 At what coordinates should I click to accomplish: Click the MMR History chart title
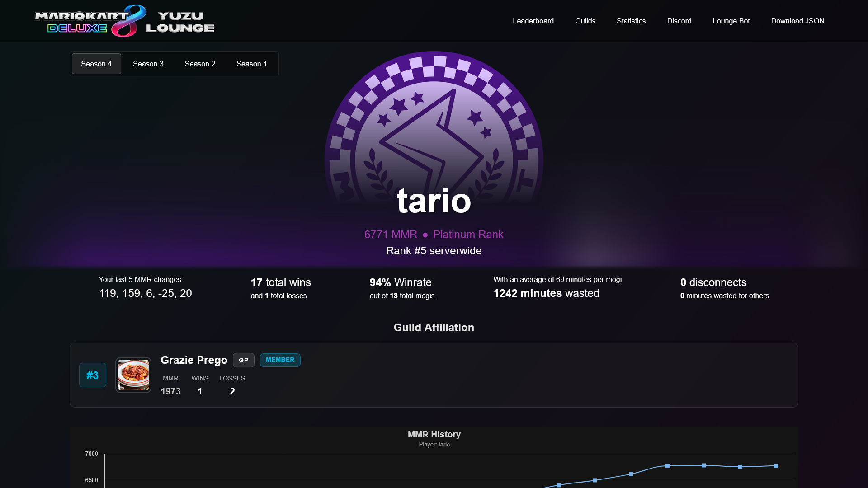(434, 434)
